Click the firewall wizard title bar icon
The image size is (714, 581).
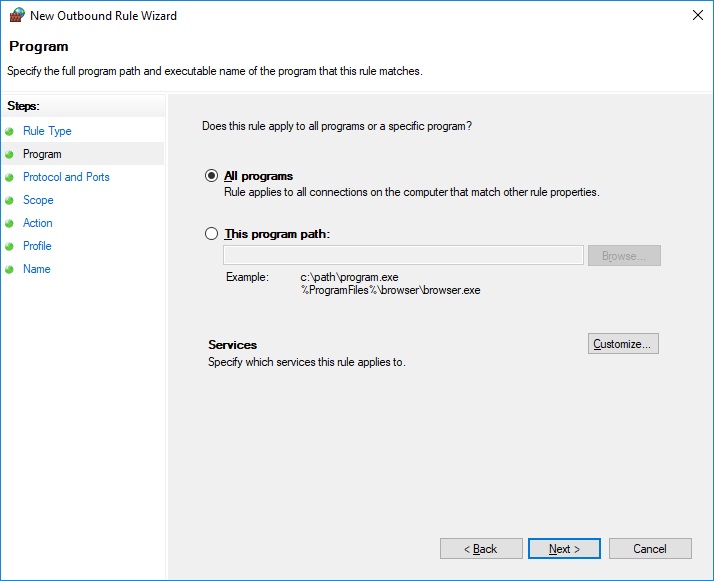click(x=17, y=15)
